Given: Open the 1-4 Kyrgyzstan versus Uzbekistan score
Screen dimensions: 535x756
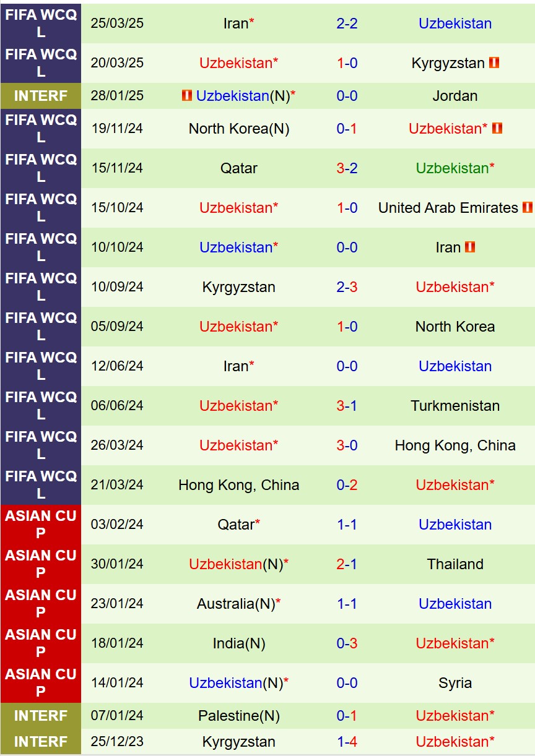Looking at the screenshot, I should pos(347,742).
